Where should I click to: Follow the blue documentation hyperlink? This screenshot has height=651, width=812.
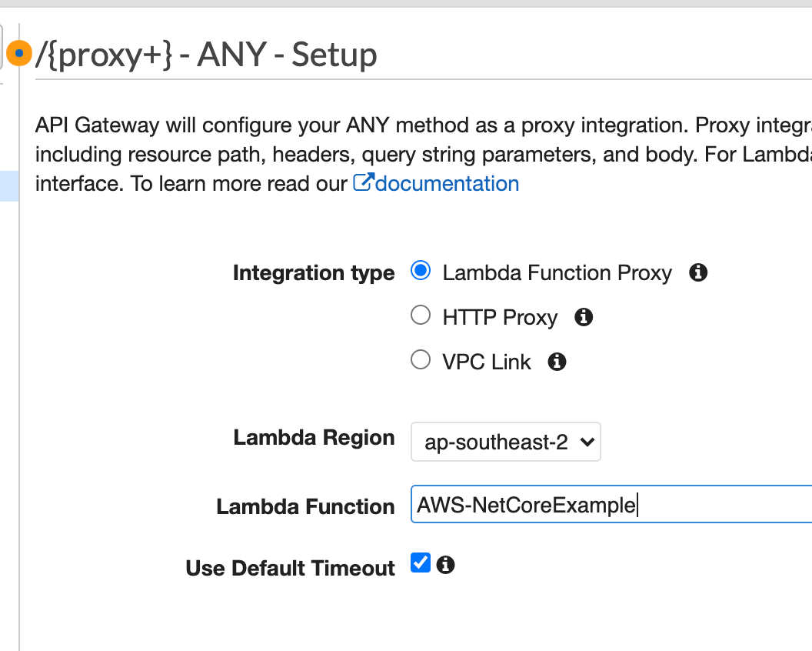click(444, 183)
